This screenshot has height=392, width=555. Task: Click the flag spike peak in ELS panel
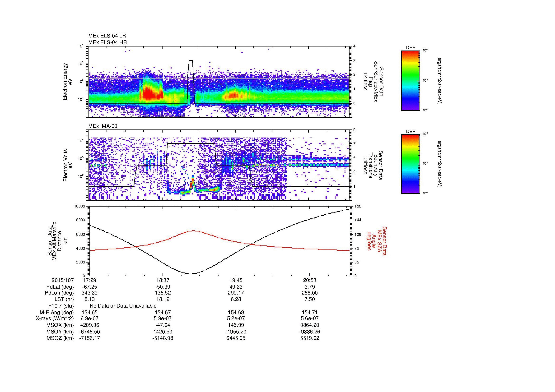191,61
